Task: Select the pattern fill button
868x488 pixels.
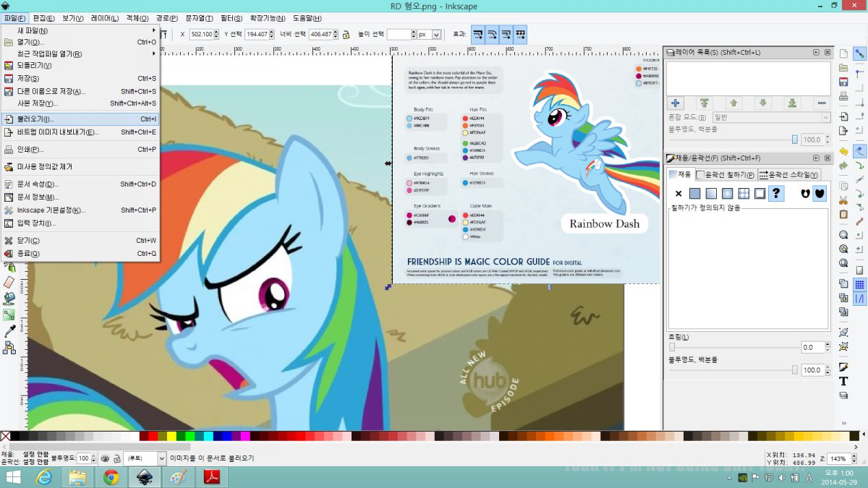Action: point(744,193)
